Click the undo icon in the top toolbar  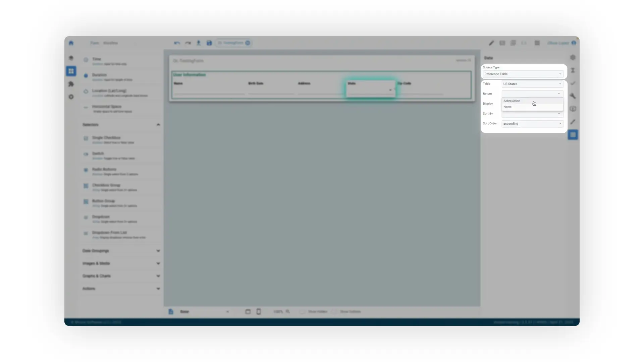[x=177, y=43]
